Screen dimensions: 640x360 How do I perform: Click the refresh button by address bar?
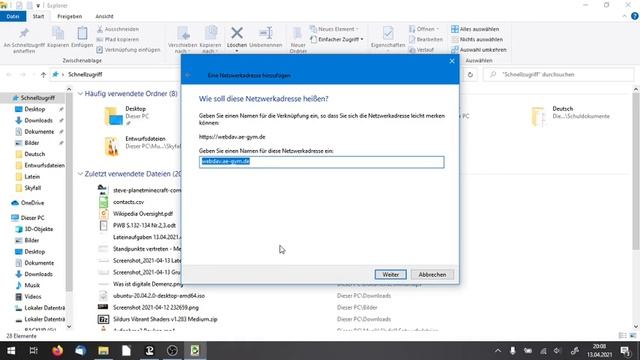pos(470,75)
